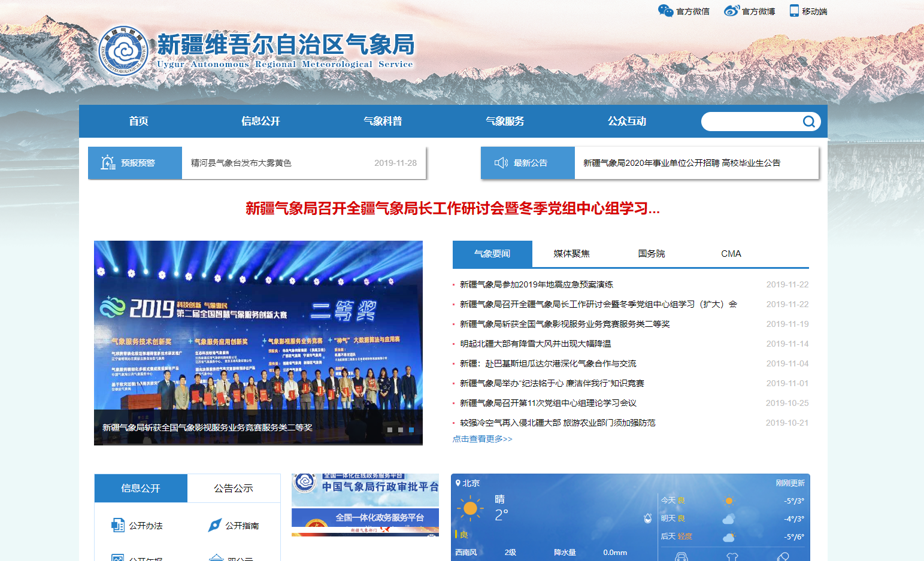
Task: Click the Meteorological Service round logo
Action: 123,51
